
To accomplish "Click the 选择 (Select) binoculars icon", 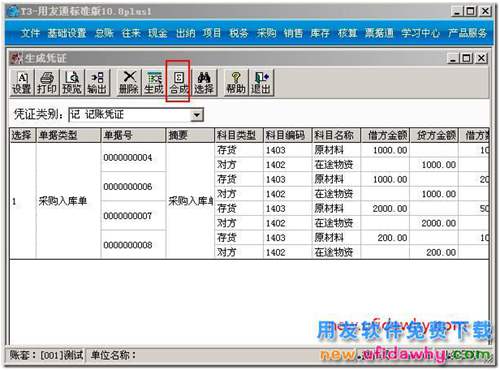I will (x=204, y=82).
